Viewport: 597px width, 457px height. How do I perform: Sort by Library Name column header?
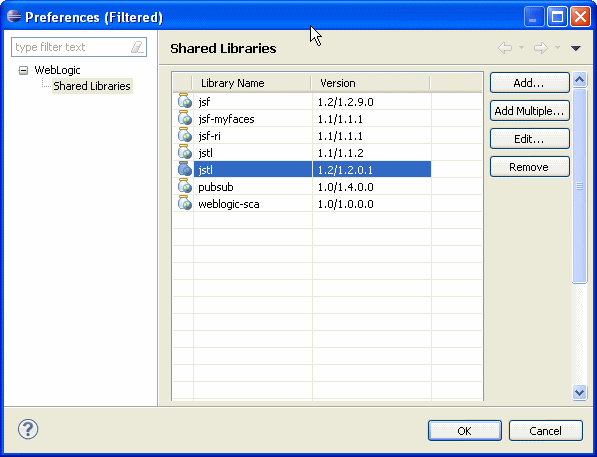pos(252,83)
